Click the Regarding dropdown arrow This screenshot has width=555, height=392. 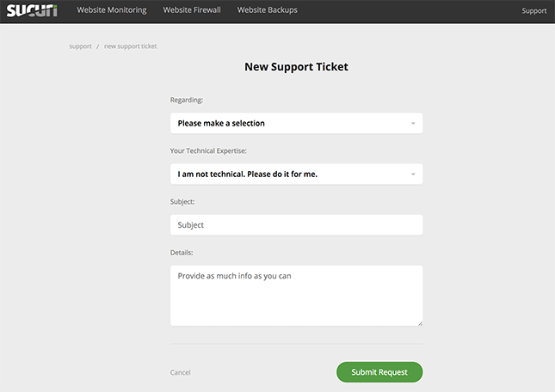413,124
